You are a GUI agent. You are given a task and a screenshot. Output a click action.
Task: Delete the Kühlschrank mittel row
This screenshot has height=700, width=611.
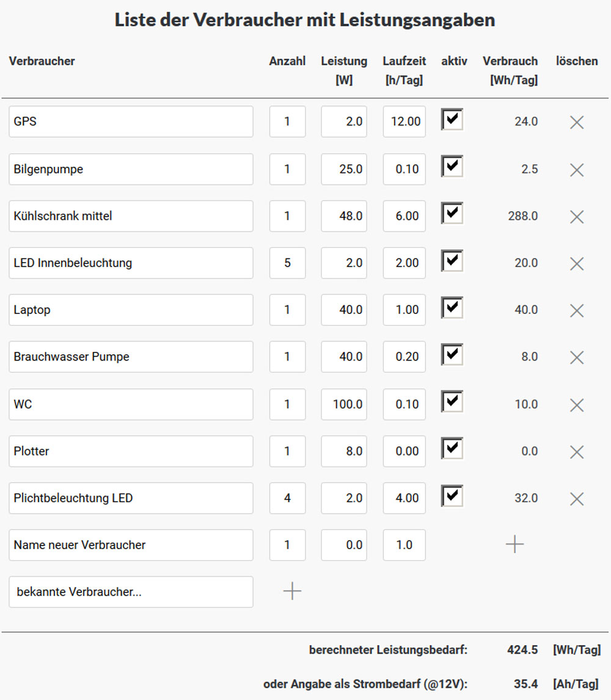(x=576, y=217)
